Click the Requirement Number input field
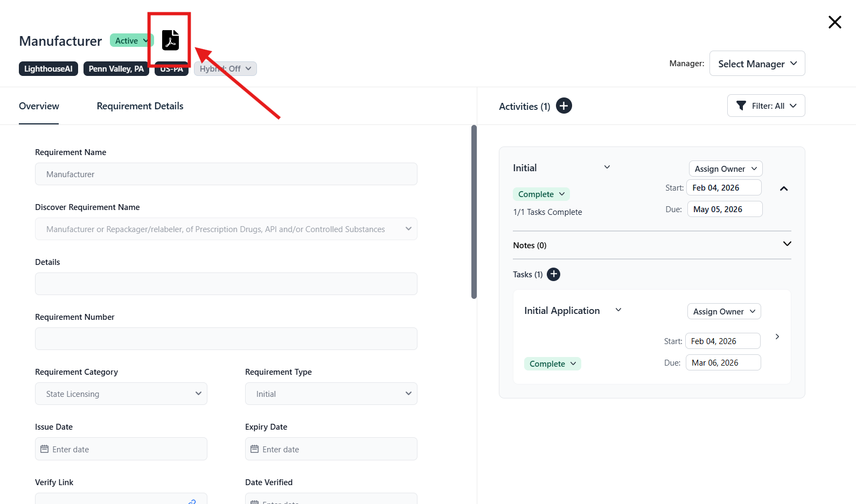This screenshot has width=856, height=504. click(226, 339)
